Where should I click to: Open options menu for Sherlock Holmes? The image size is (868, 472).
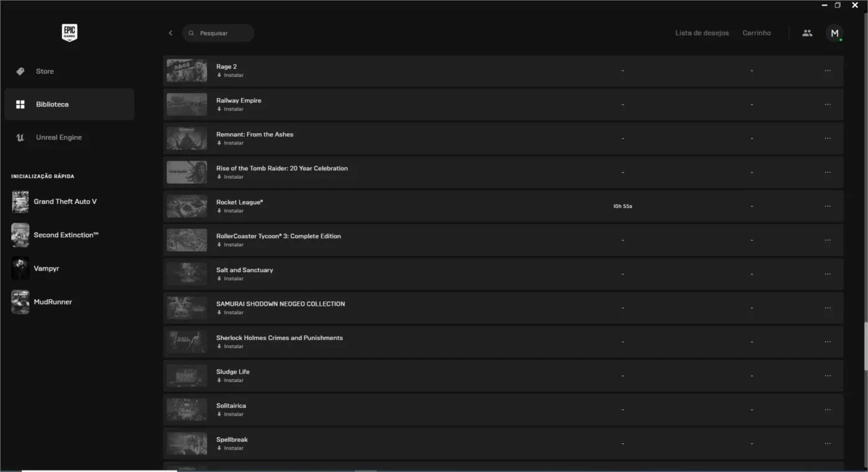click(x=828, y=342)
